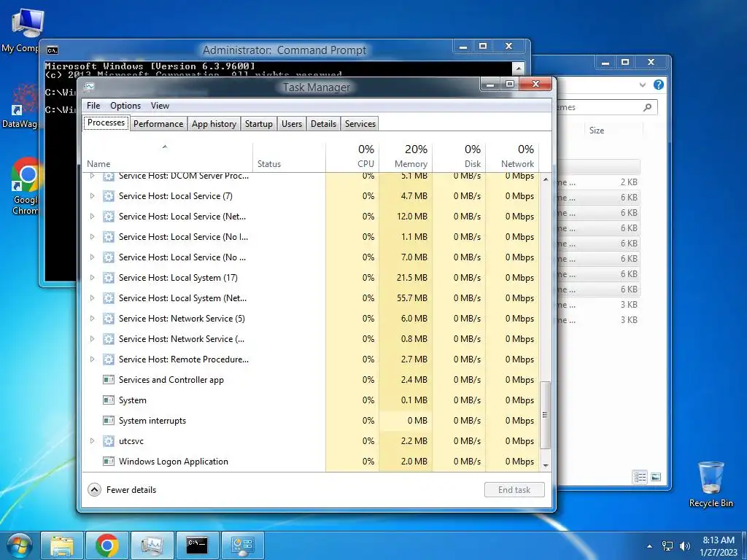Sort processes by the Memory column
Image resolution: width=747 pixels, height=560 pixels.
pos(406,157)
